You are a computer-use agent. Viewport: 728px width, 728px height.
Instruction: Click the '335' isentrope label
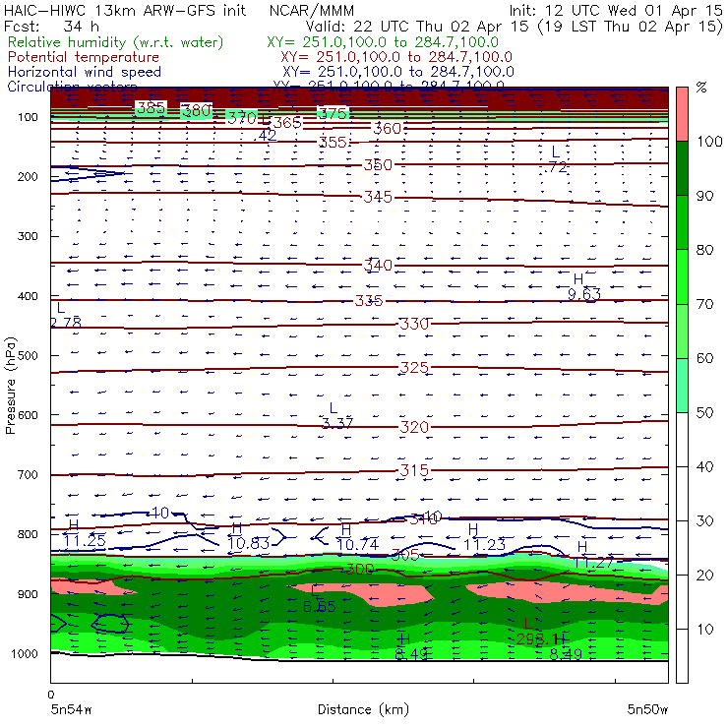(x=369, y=301)
